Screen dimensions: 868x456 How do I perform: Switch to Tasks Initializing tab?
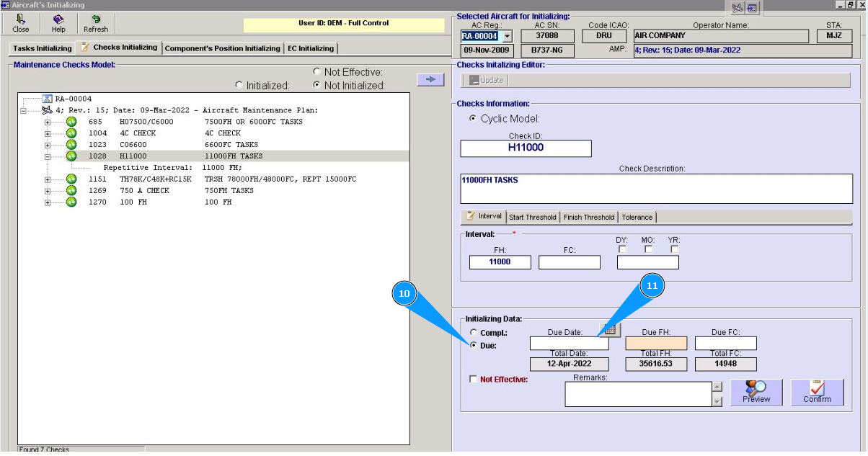point(42,48)
